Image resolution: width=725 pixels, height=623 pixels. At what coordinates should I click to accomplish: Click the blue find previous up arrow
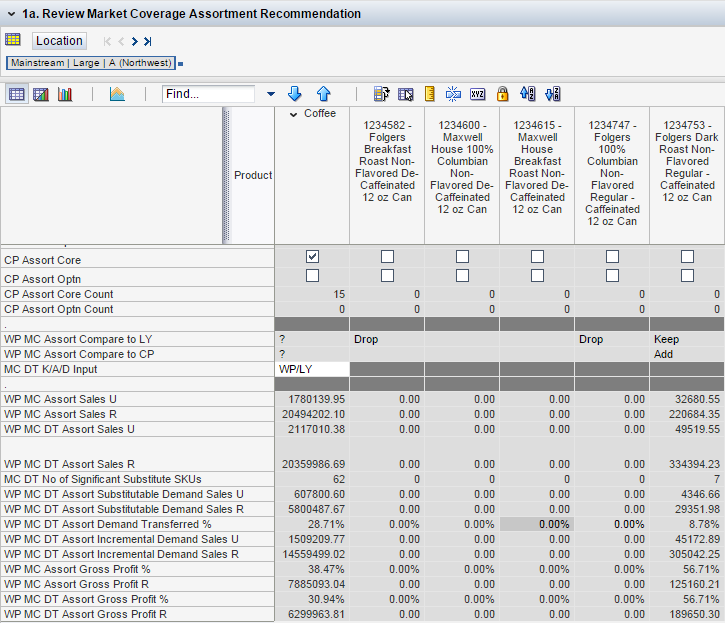(x=323, y=94)
